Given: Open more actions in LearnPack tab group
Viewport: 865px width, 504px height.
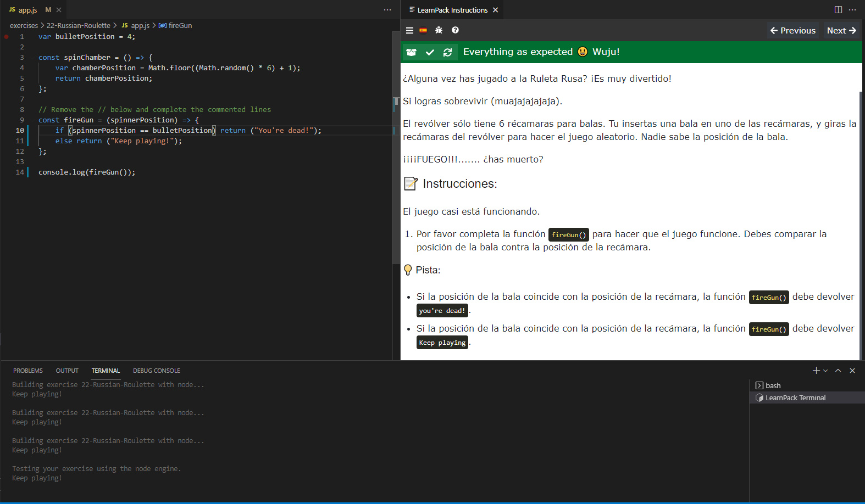Looking at the screenshot, I should 852,10.
